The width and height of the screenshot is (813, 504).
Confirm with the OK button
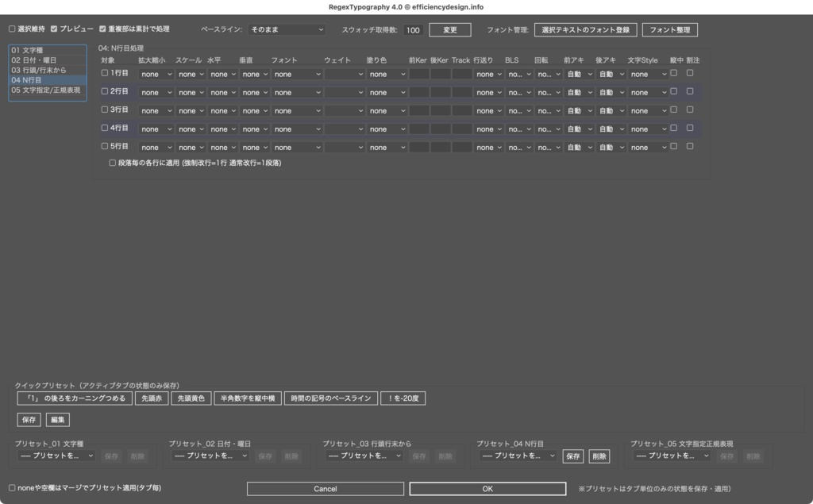coord(487,488)
